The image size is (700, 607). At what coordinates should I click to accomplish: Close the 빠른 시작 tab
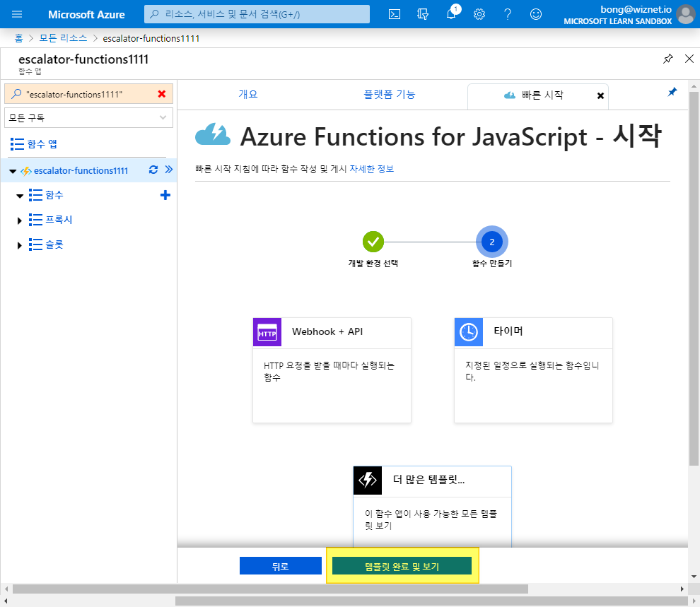[600, 95]
